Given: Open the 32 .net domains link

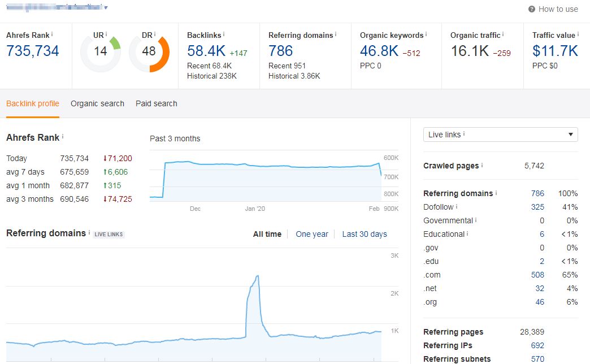Looking at the screenshot, I should pos(540,288).
